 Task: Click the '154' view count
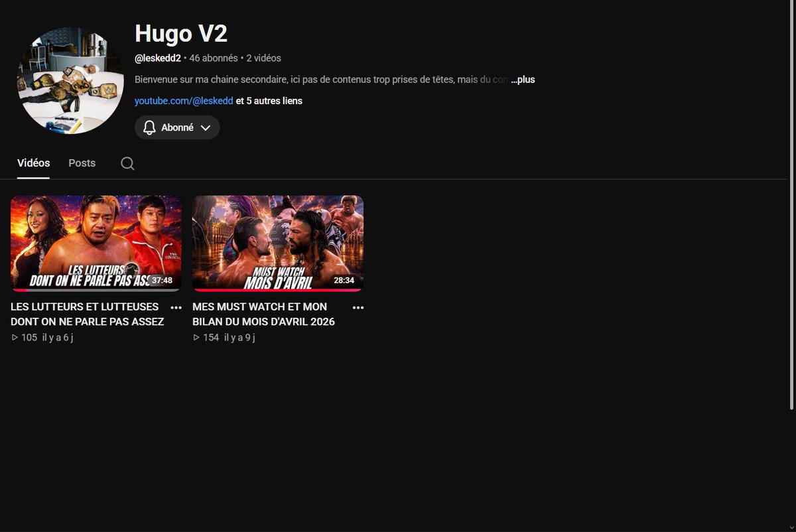click(x=211, y=338)
